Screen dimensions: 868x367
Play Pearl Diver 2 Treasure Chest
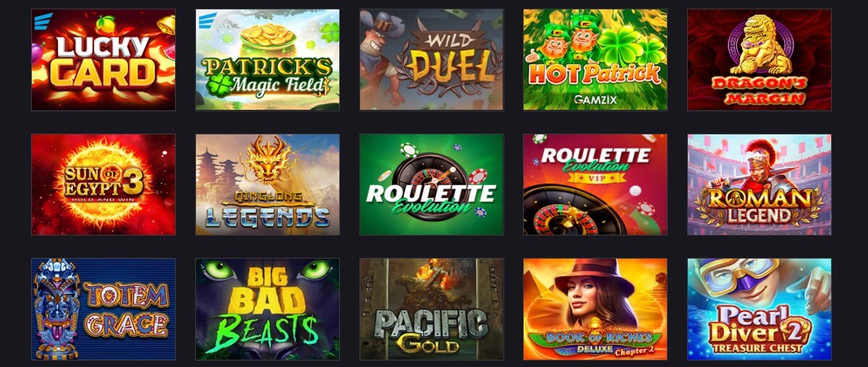coord(759,309)
